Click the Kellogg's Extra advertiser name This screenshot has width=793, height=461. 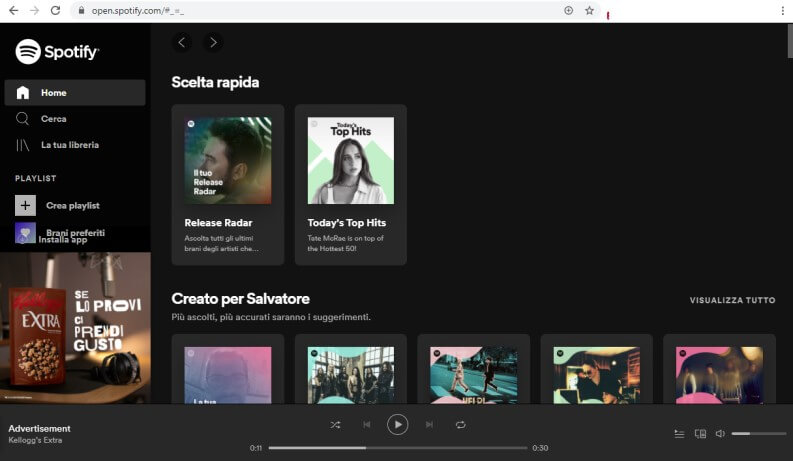coord(35,440)
